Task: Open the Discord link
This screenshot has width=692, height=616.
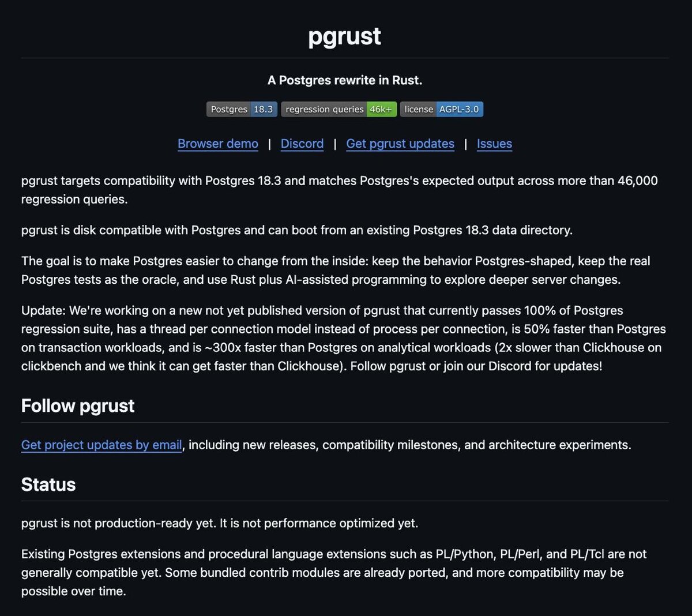Action: point(302,144)
